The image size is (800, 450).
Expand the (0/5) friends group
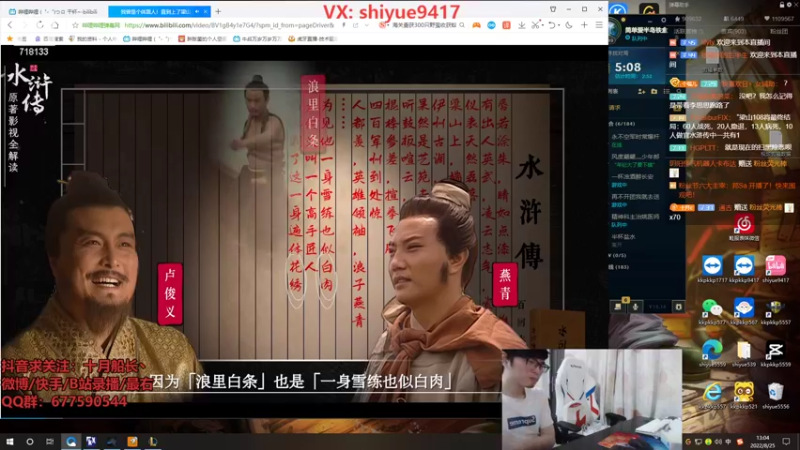click(617, 255)
